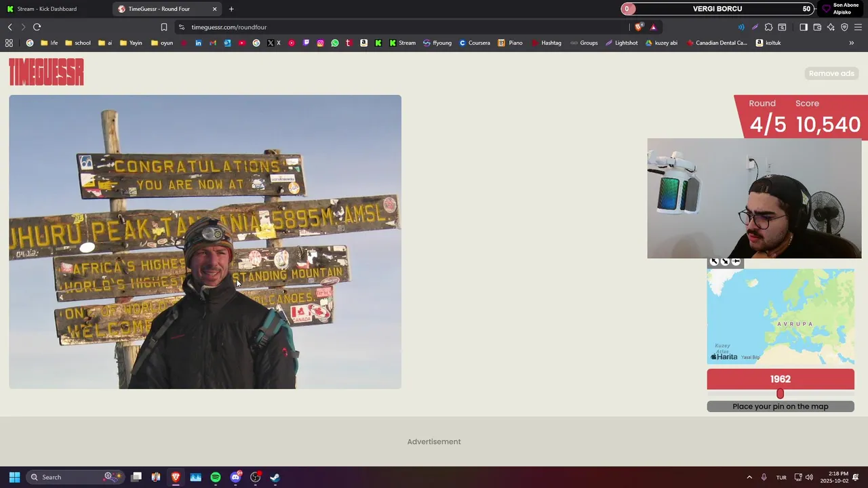868x488 pixels.
Task: Open Outlook bookmark icon
Action: click(227, 43)
